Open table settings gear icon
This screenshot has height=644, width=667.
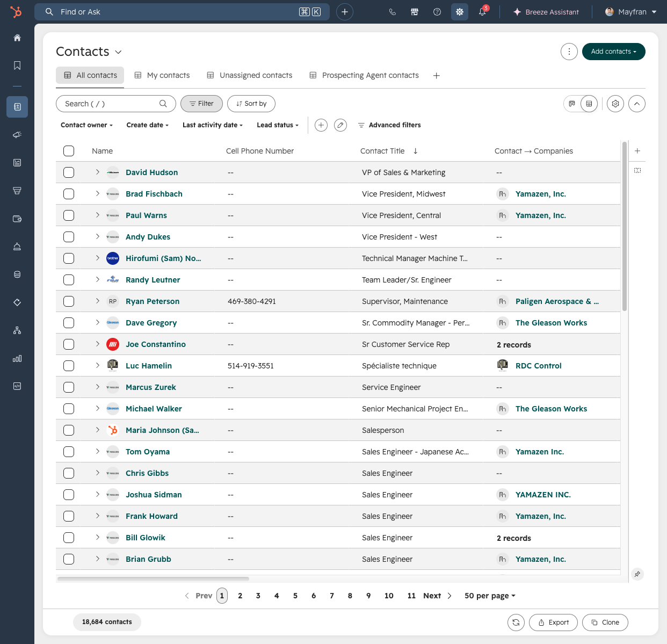click(x=615, y=104)
